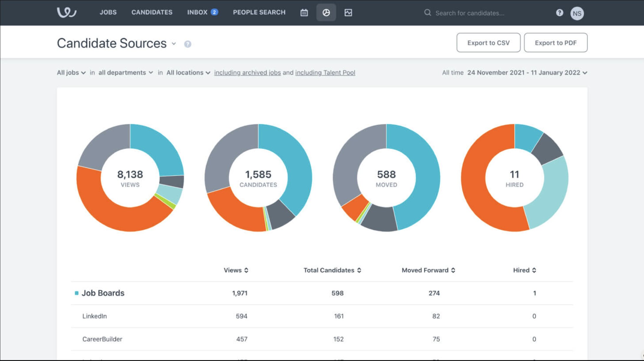Open the Inbox menu item

[x=197, y=12]
